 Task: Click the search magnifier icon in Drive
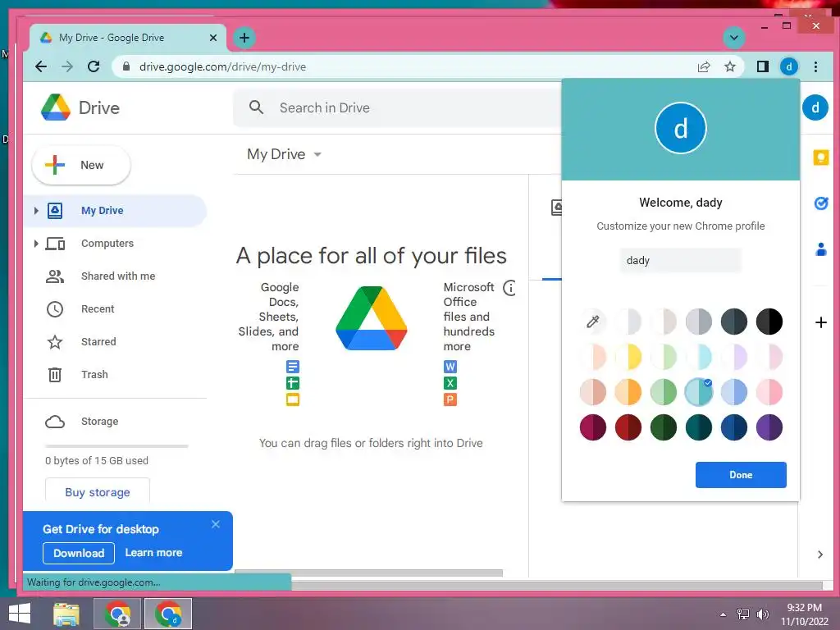(x=256, y=107)
